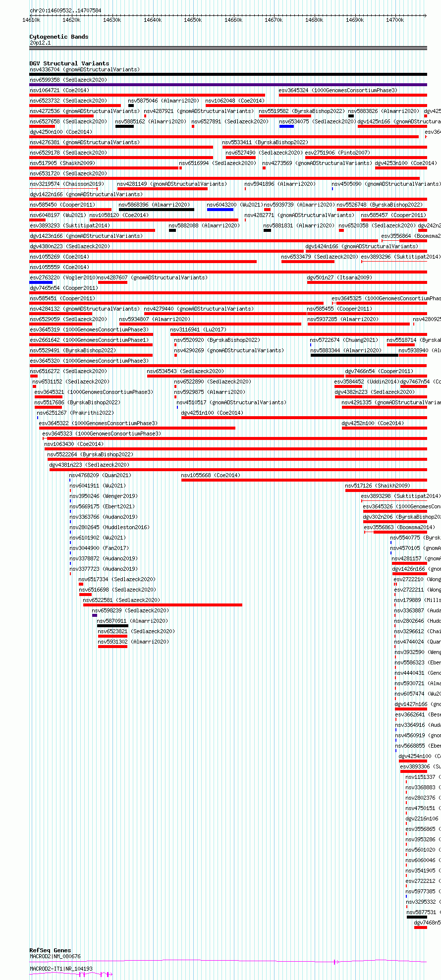441x980 pixels.
Task: Select the nsv5875046 Almarri2020 label
Action: [164, 101]
